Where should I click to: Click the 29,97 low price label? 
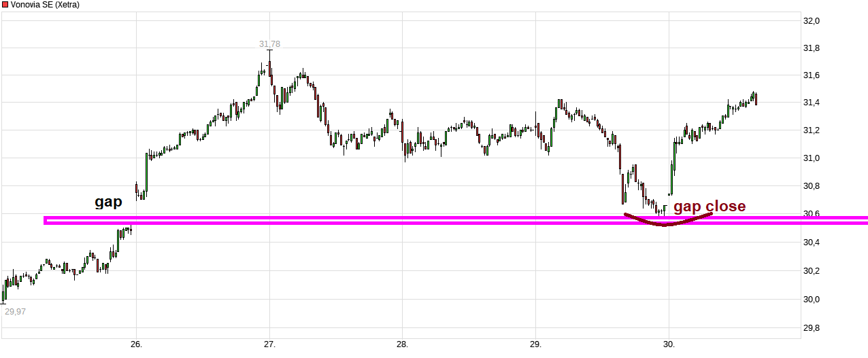pyautogui.click(x=16, y=312)
